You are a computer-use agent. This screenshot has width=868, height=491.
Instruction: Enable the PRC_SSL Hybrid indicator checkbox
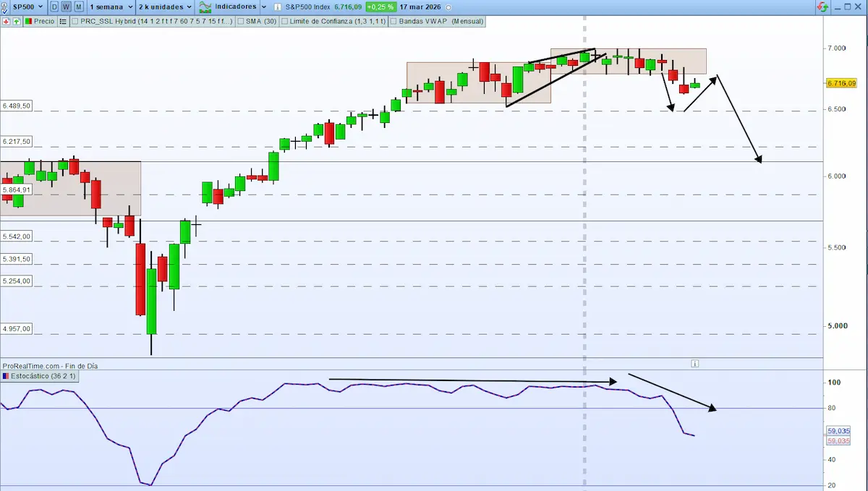point(75,21)
